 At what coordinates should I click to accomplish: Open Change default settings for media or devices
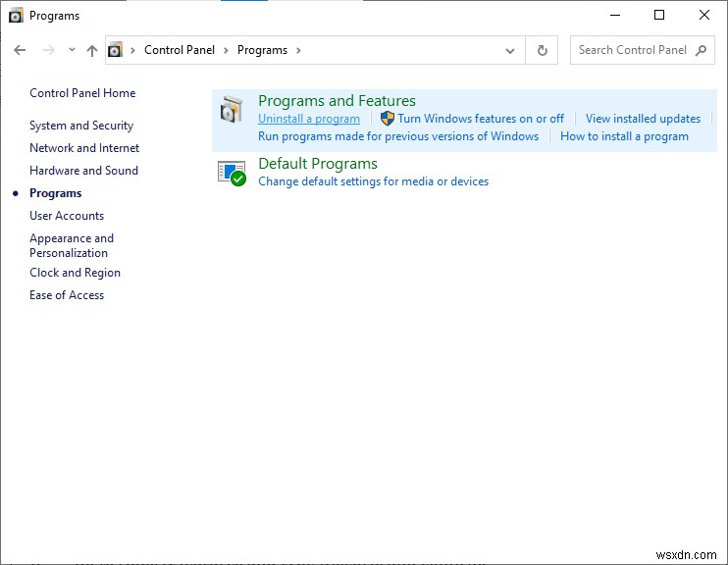(373, 181)
